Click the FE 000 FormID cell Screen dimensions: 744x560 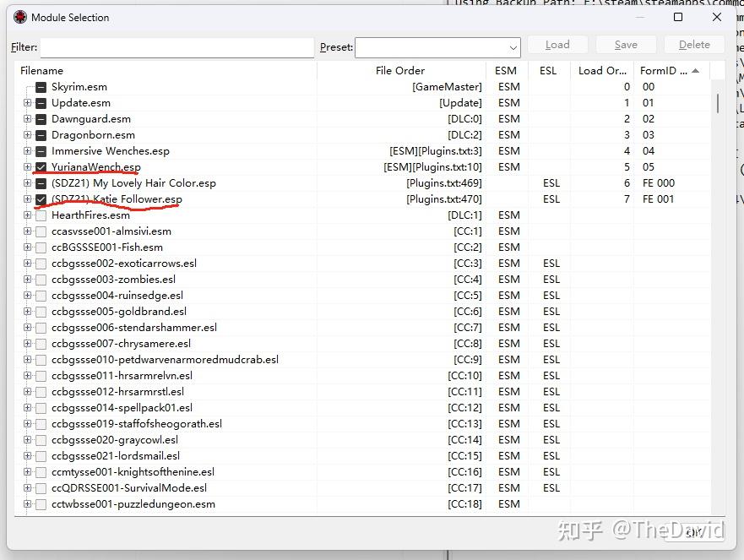point(659,183)
